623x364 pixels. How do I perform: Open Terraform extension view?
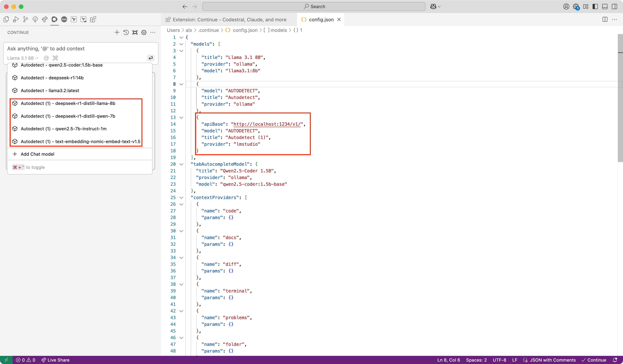click(x=74, y=19)
